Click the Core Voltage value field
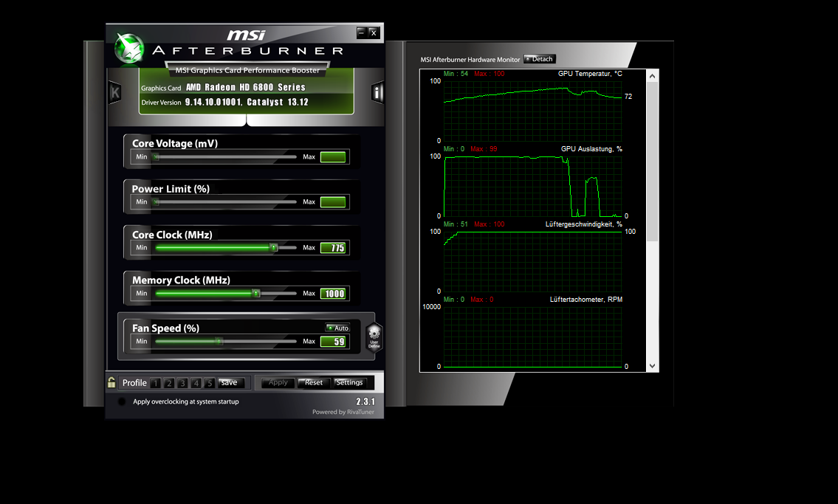The height and width of the screenshot is (504, 838). (333, 157)
